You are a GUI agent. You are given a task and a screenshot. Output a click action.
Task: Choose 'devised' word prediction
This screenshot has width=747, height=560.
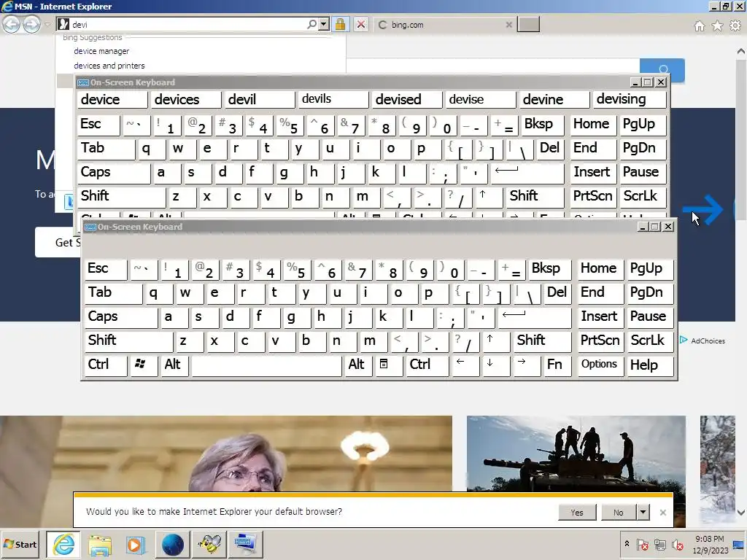coord(407,99)
